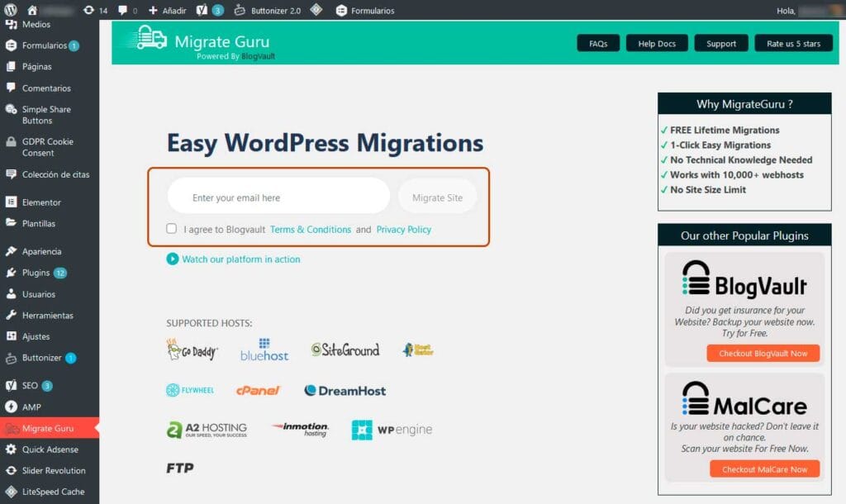The image size is (846, 504).
Task: Click the Rate us 5 stars button
Action: (x=793, y=44)
